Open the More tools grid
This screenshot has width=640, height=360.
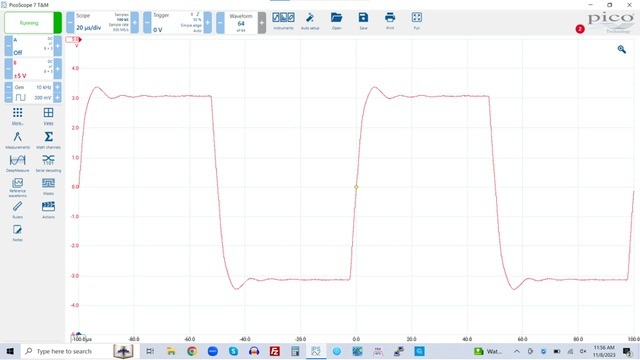[18, 116]
